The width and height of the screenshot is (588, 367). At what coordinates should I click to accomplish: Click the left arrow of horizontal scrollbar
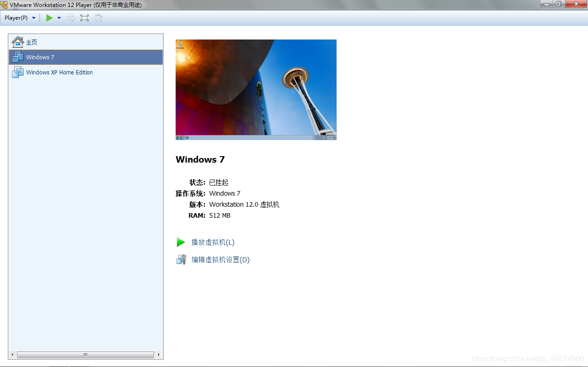[12, 355]
